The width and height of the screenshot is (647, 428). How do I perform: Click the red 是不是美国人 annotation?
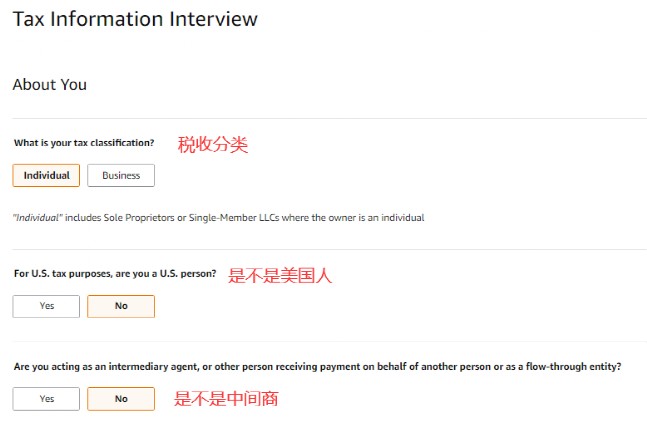click(x=280, y=275)
